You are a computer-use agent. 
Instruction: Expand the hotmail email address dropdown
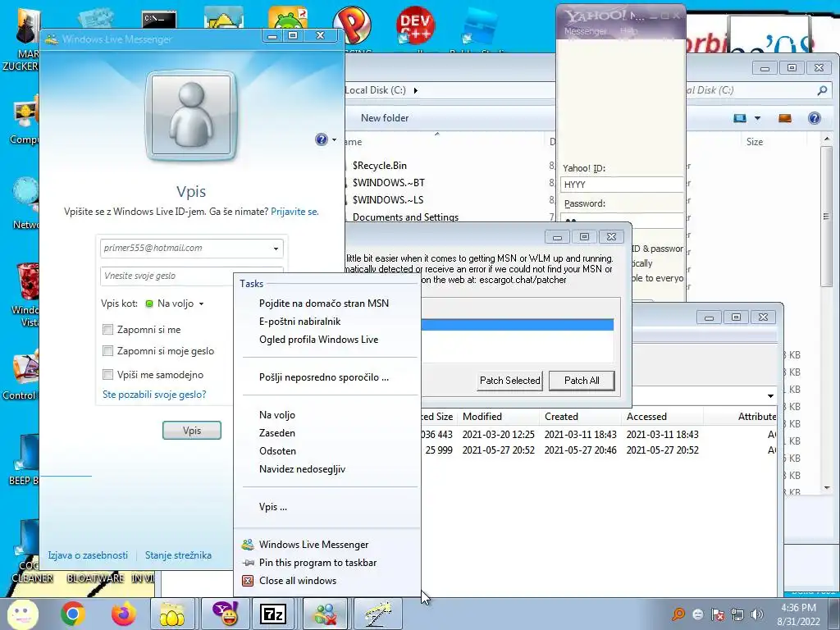276,249
